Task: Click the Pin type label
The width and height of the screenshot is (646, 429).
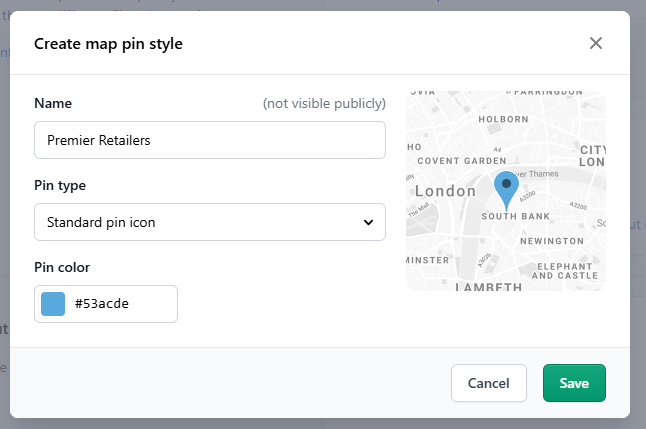Action: coord(60,185)
